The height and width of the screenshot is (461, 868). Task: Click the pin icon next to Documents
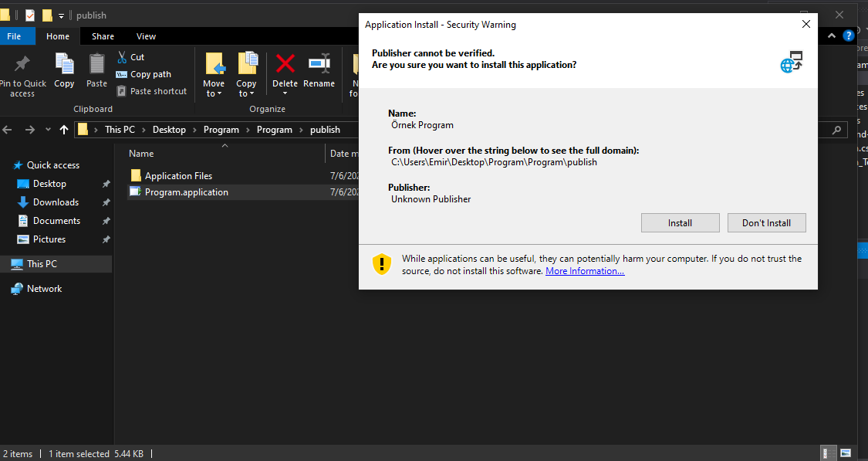point(106,221)
